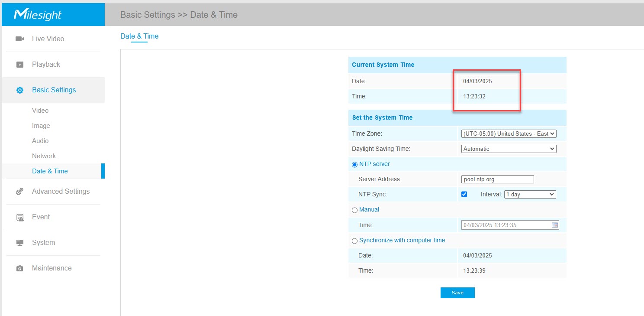Click the Maintenance icon
Screen dimensions: 644x316
tap(19, 268)
